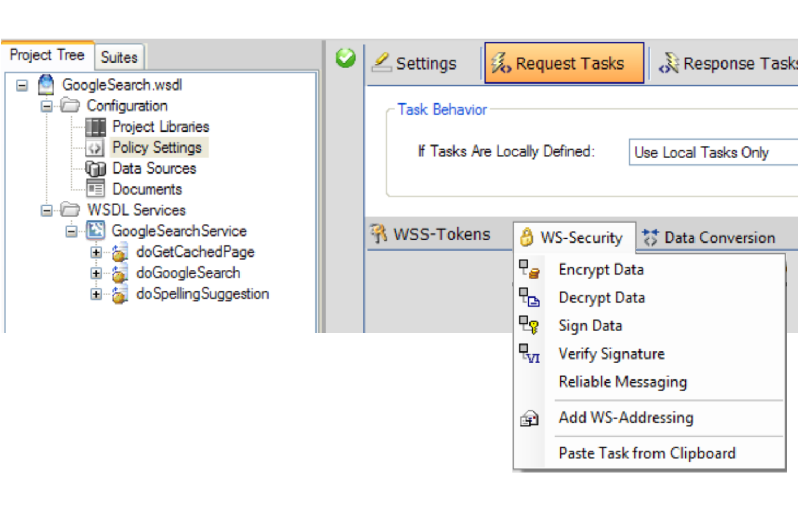This screenshot has height=532, width=798.
Task: Collapse the WSDL Services tree node
Action: [47, 210]
